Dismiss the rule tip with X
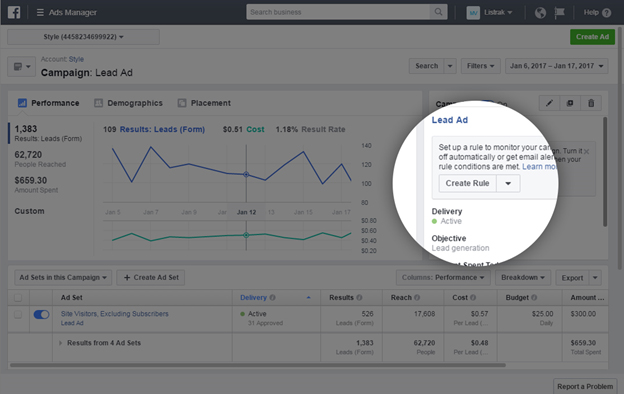The width and height of the screenshot is (624, 394). pos(587,151)
